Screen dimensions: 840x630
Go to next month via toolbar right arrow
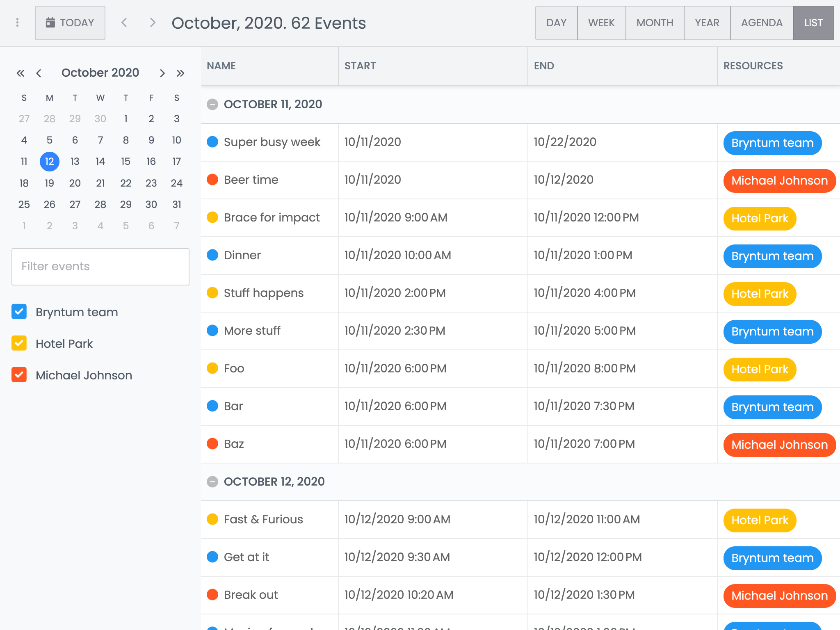(153, 23)
